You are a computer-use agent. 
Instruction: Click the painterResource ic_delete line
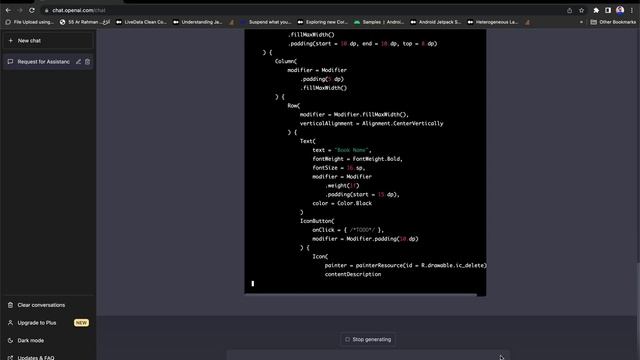[x=406, y=265]
